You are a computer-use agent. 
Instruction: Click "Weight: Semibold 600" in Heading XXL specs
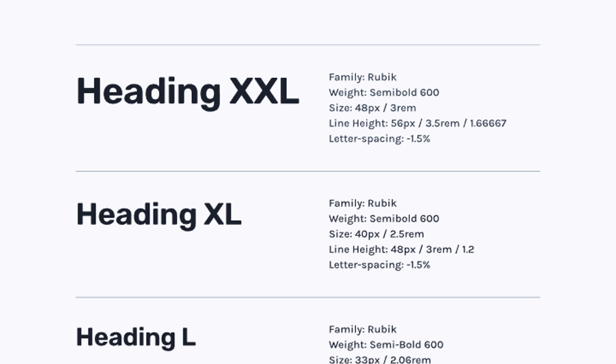(x=384, y=93)
